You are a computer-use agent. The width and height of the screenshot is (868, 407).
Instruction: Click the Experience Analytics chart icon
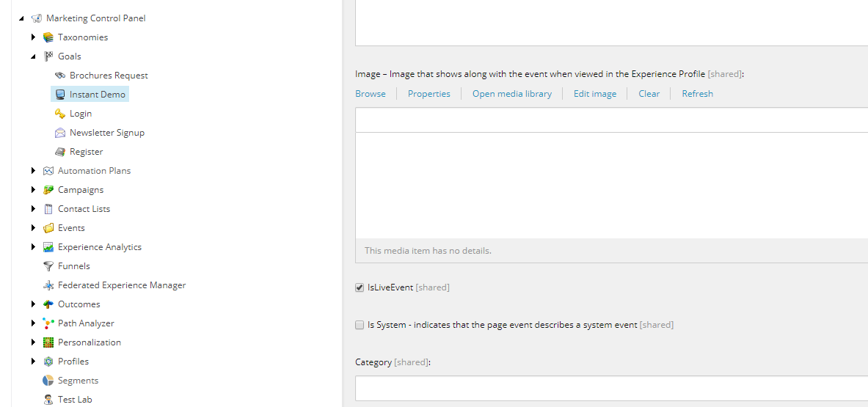tap(48, 247)
